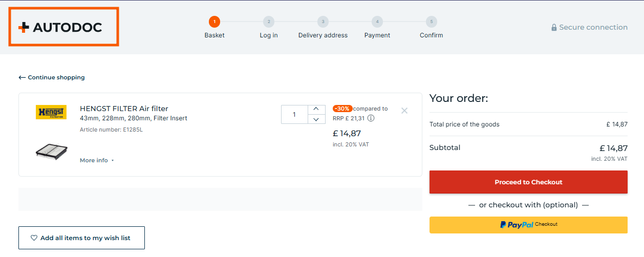
Task: Select the Basket step 1 indicator
Action: (214, 22)
